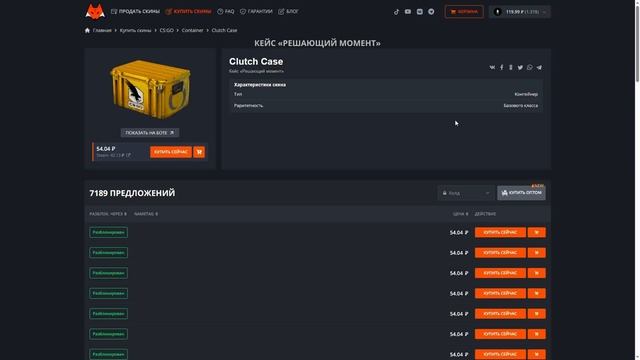
Task: Share Clutch Case on VK
Action: [492, 67]
